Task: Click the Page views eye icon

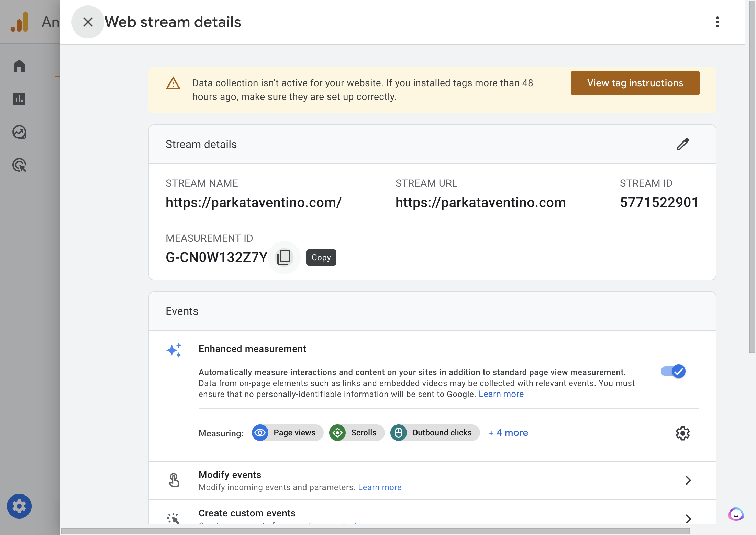Action: point(260,433)
